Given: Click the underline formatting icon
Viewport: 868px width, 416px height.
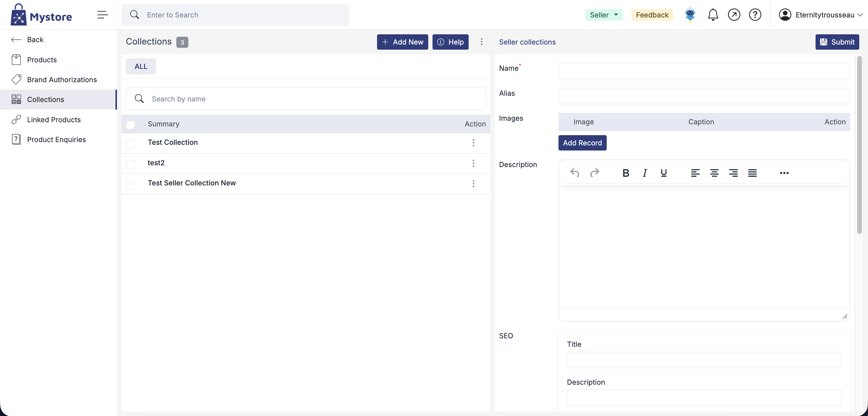Looking at the screenshot, I should tap(663, 173).
